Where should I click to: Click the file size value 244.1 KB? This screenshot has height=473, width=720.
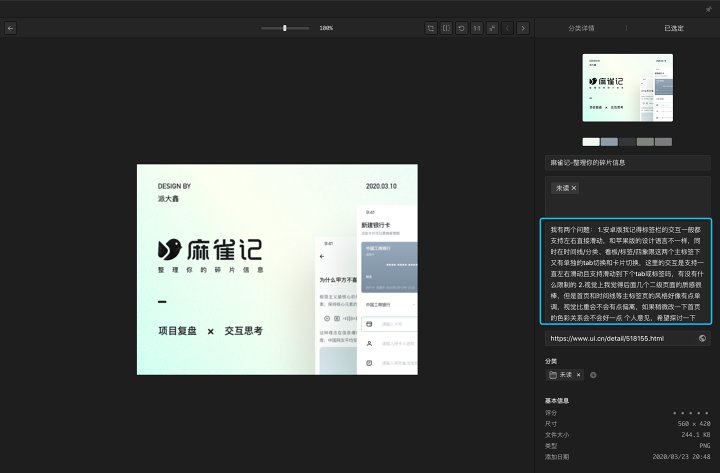pyautogui.click(x=696, y=435)
